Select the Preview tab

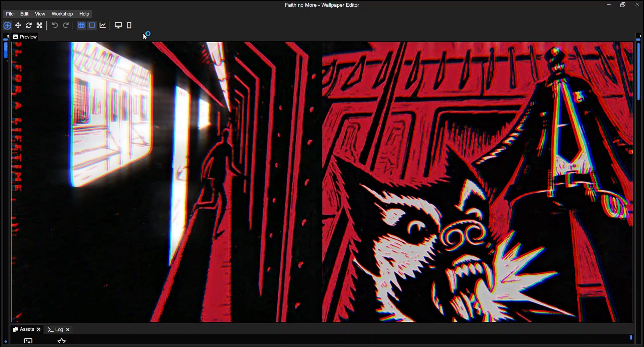(25, 37)
